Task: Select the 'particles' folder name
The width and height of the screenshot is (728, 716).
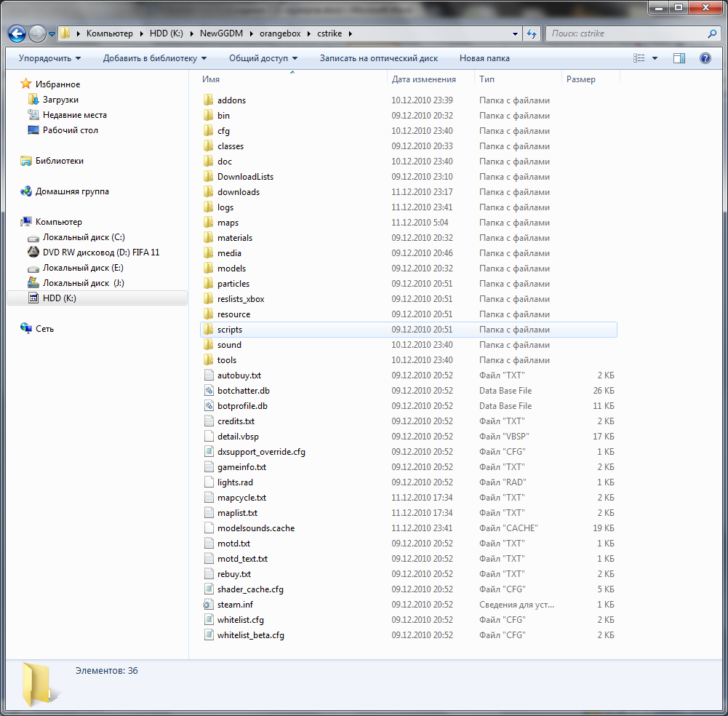Action: 233,284
